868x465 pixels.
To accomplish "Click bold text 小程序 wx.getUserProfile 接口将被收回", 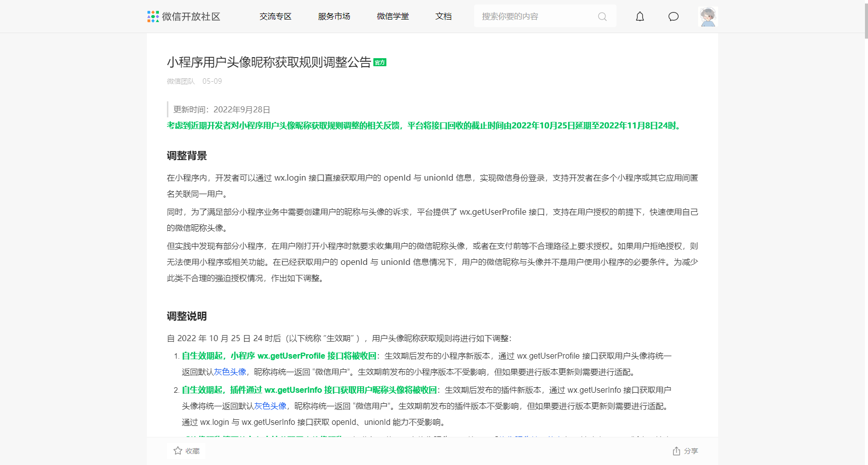I will point(303,356).
